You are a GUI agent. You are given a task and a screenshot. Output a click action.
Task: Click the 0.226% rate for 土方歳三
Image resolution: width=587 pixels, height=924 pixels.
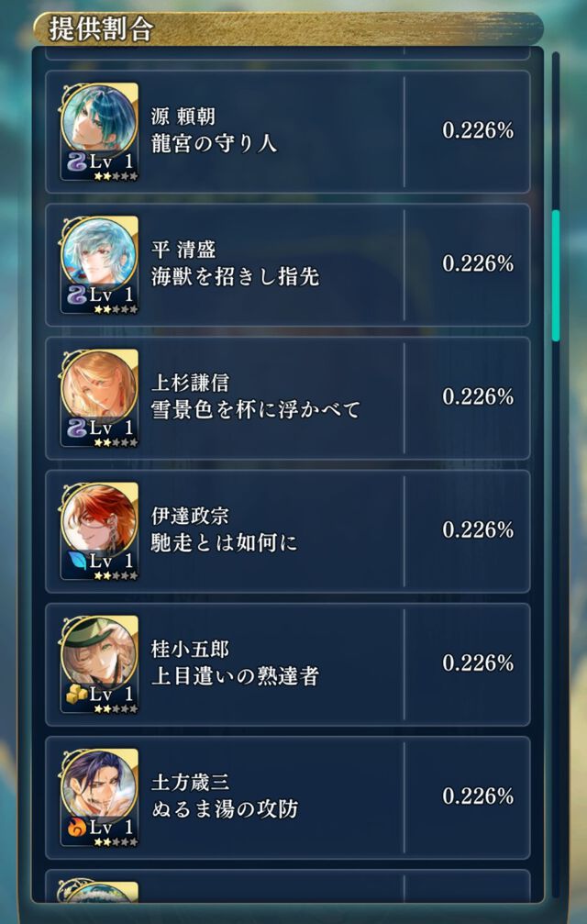(478, 796)
